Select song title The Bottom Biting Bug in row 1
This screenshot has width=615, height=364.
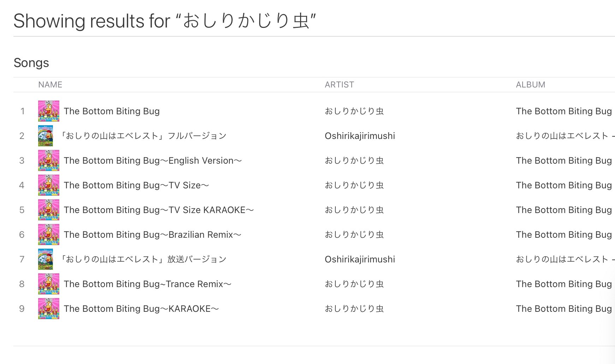coord(112,111)
